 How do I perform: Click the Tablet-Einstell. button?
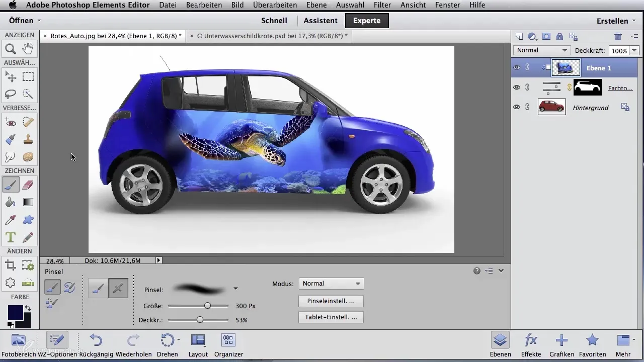(331, 317)
